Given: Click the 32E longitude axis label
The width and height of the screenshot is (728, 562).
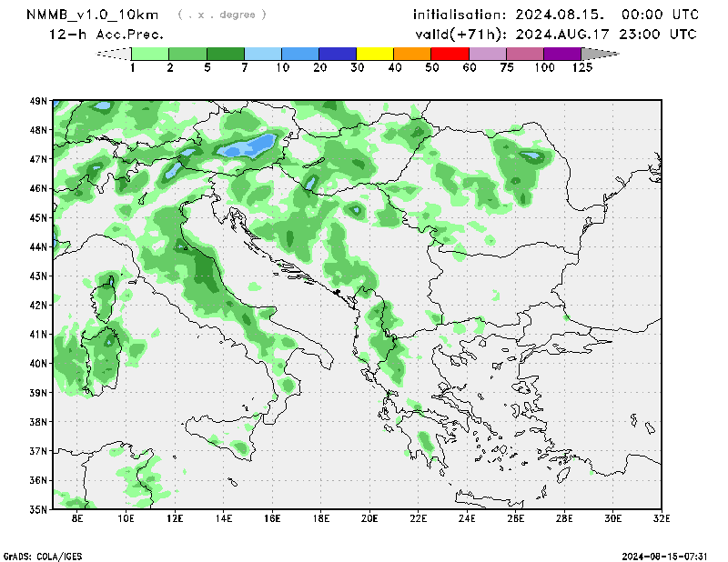Looking at the screenshot, I should click(x=662, y=518).
